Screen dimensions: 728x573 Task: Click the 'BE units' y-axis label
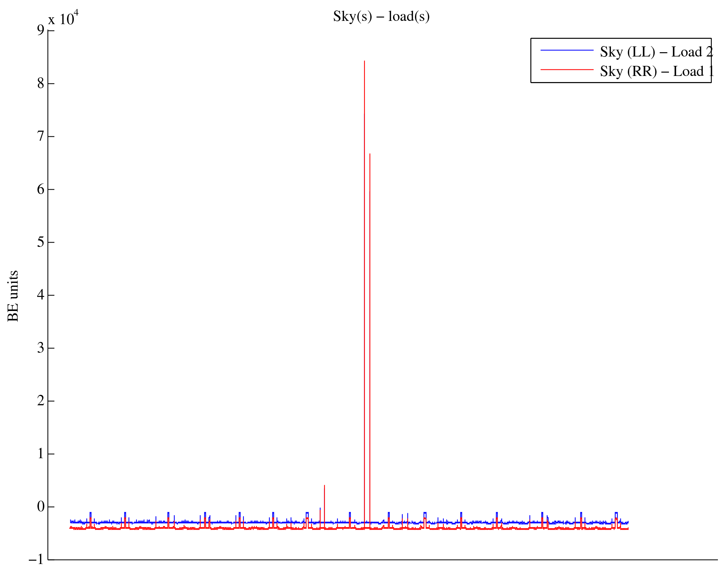coord(13,296)
